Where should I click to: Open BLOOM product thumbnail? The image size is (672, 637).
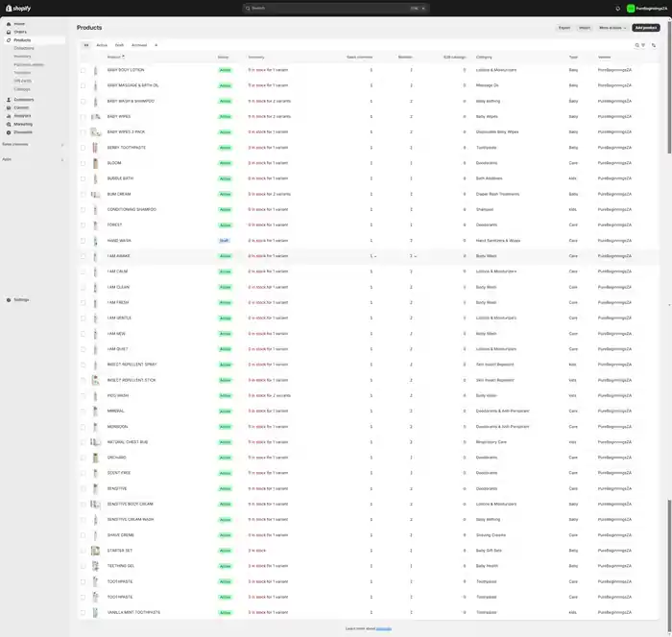(x=96, y=163)
